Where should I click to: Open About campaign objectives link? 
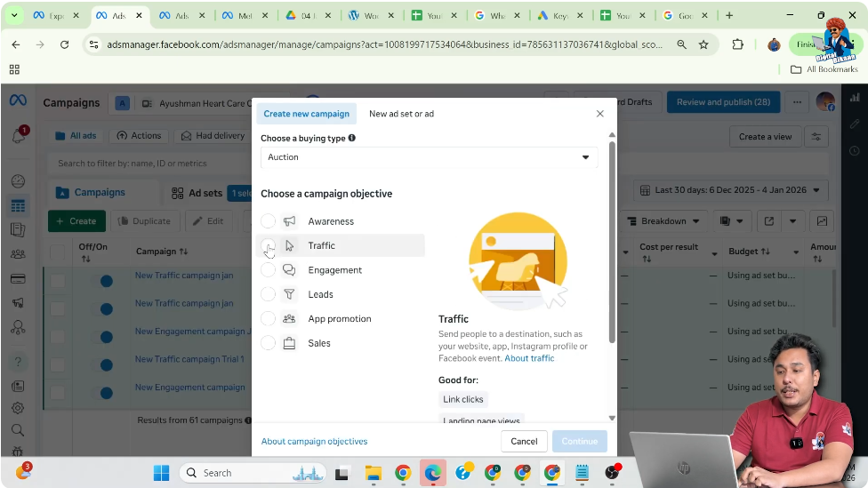tap(315, 441)
